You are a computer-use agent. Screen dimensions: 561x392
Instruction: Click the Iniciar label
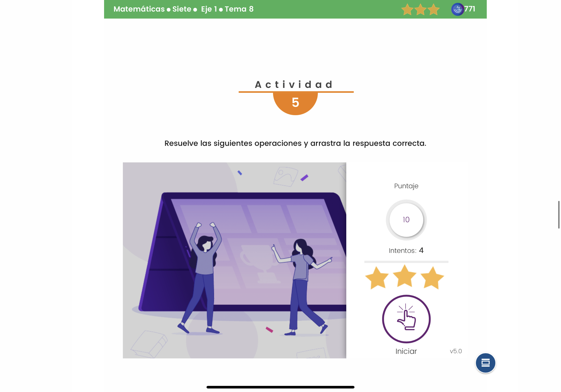[406, 351]
